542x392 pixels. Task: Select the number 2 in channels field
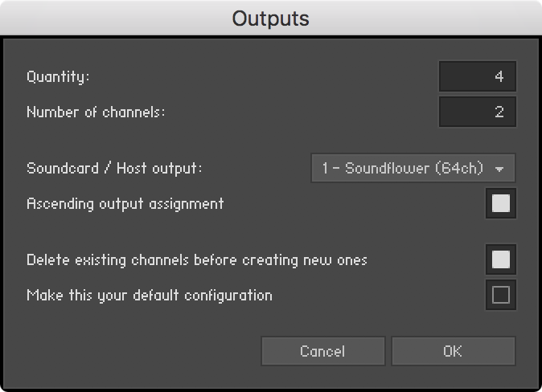(499, 112)
